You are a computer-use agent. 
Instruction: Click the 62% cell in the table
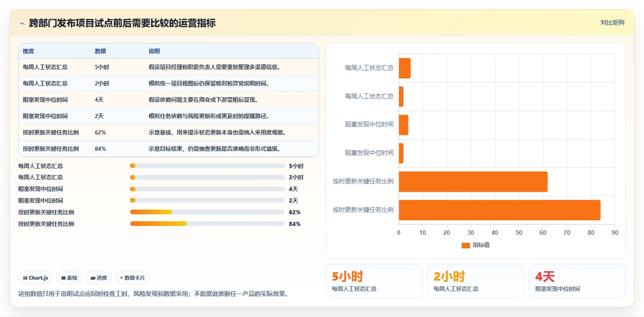pyautogui.click(x=100, y=133)
